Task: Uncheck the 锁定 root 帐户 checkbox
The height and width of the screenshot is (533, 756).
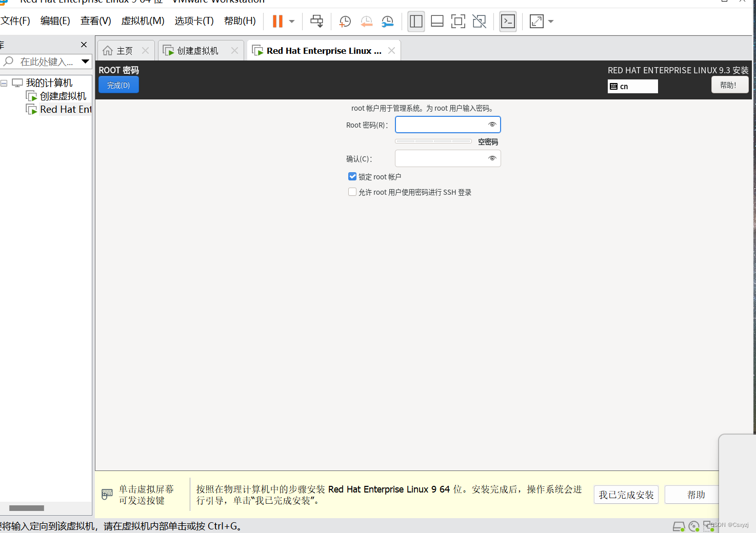Action: click(x=352, y=176)
